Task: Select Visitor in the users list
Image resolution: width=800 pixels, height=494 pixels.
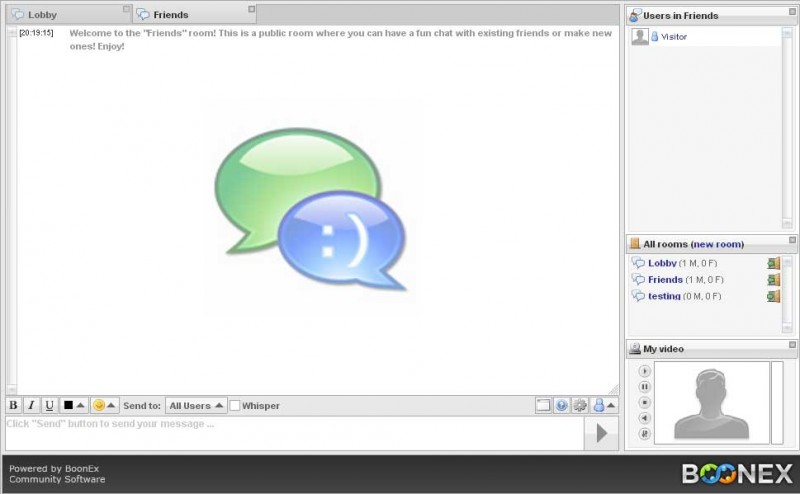Action: pos(674,37)
